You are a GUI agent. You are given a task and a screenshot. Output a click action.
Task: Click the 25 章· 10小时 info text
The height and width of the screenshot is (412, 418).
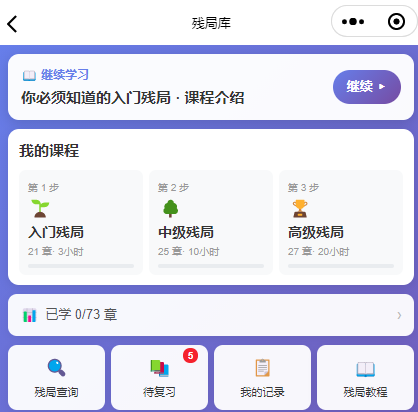click(x=189, y=252)
